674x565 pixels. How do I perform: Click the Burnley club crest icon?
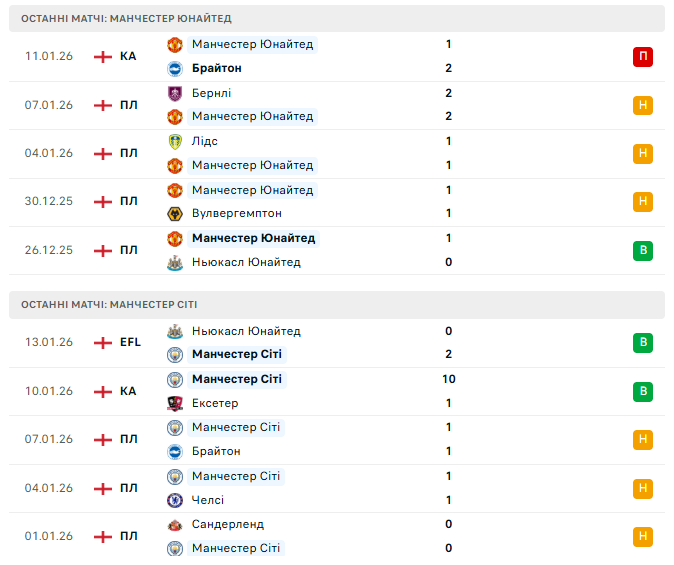tap(174, 93)
